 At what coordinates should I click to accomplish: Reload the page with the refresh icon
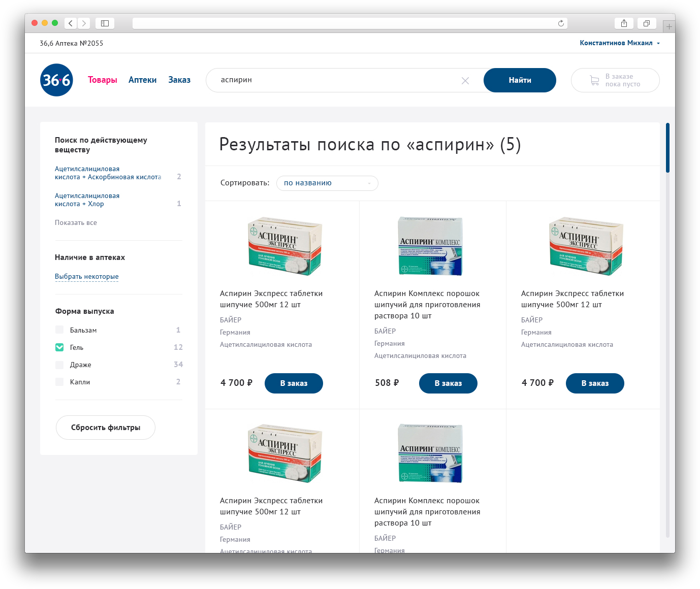coord(561,23)
